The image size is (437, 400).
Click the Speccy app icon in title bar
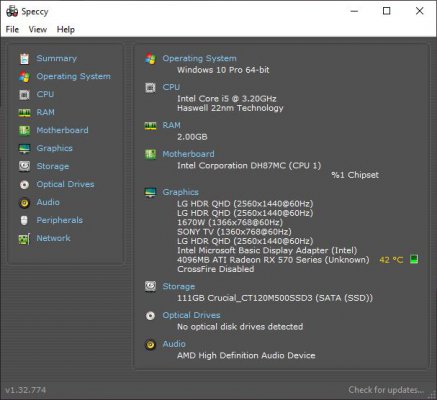click(x=12, y=11)
